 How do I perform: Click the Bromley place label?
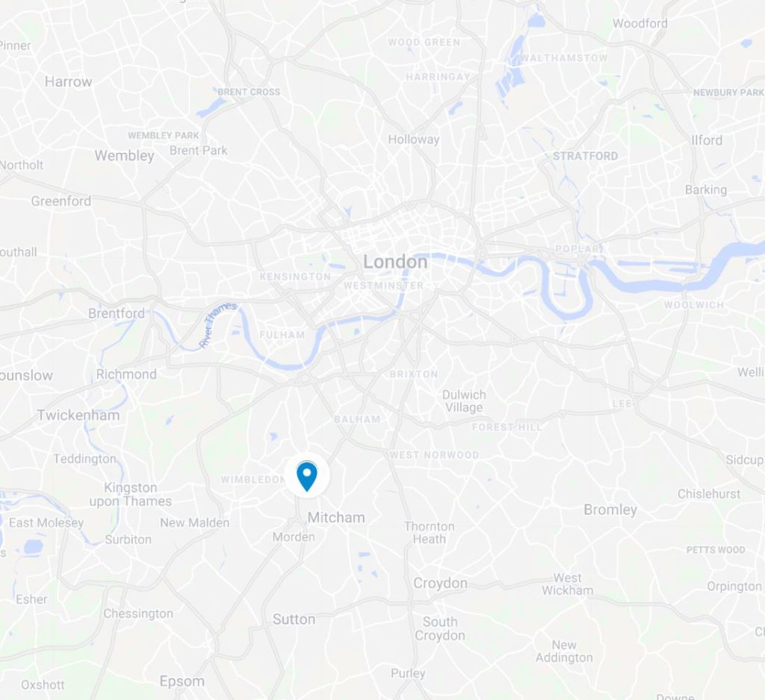[x=610, y=509]
